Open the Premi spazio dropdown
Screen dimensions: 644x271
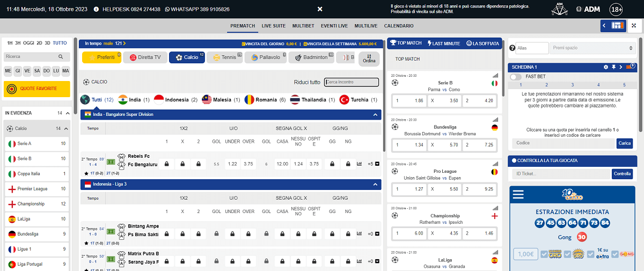coord(593,48)
